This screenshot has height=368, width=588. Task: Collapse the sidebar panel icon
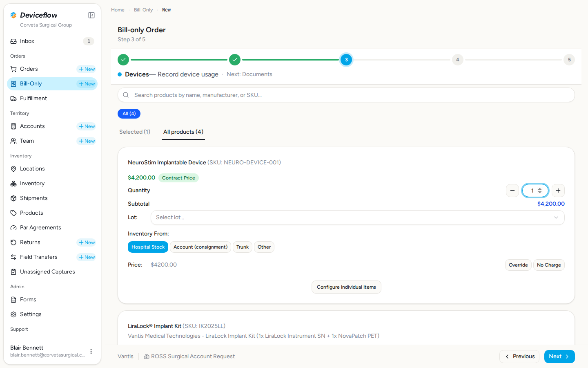[91, 15]
